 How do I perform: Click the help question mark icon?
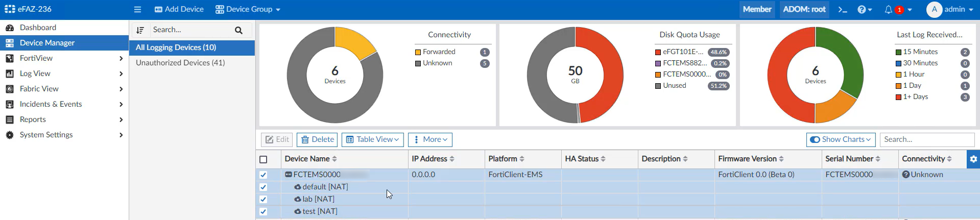click(862, 10)
